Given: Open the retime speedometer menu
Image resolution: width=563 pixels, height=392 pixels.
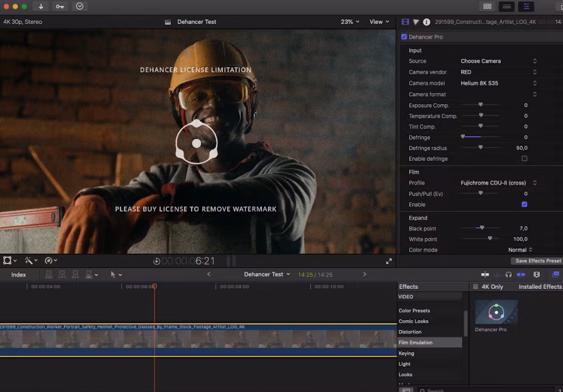Looking at the screenshot, I should [51, 261].
